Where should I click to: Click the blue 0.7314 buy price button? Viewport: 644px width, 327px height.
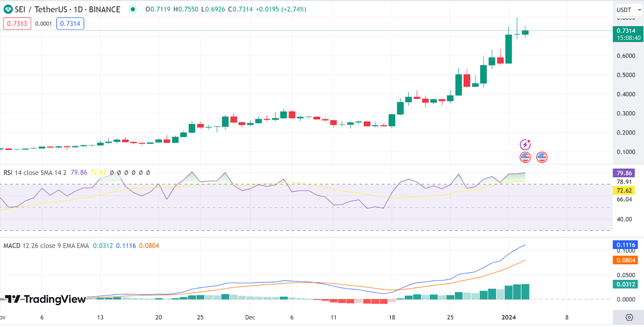pos(70,24)
